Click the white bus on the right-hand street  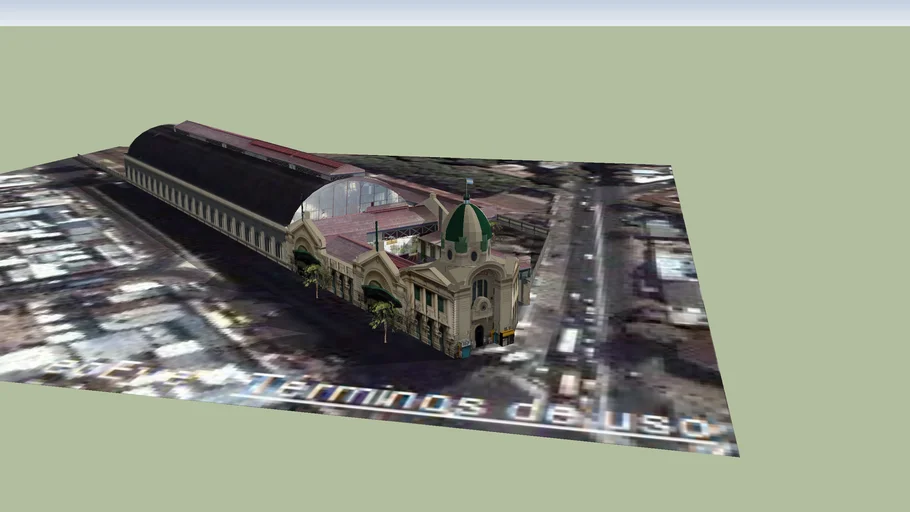(x=567, y=340)
